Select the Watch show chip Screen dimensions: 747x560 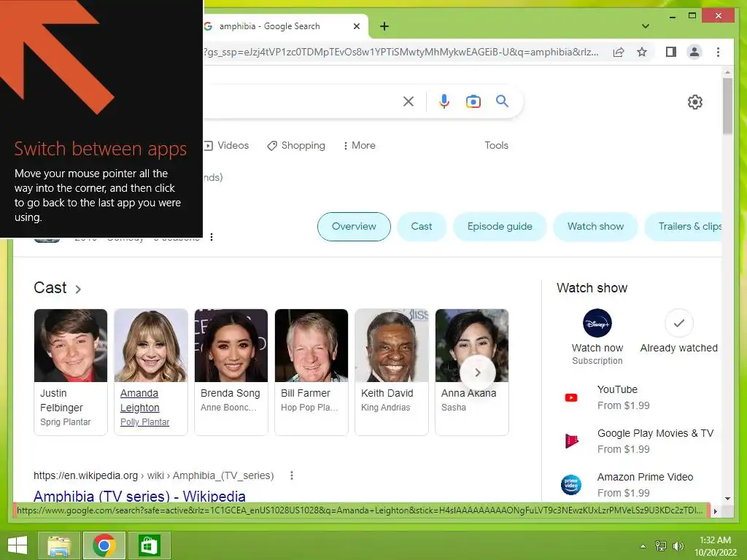click(x=595, y=227)
